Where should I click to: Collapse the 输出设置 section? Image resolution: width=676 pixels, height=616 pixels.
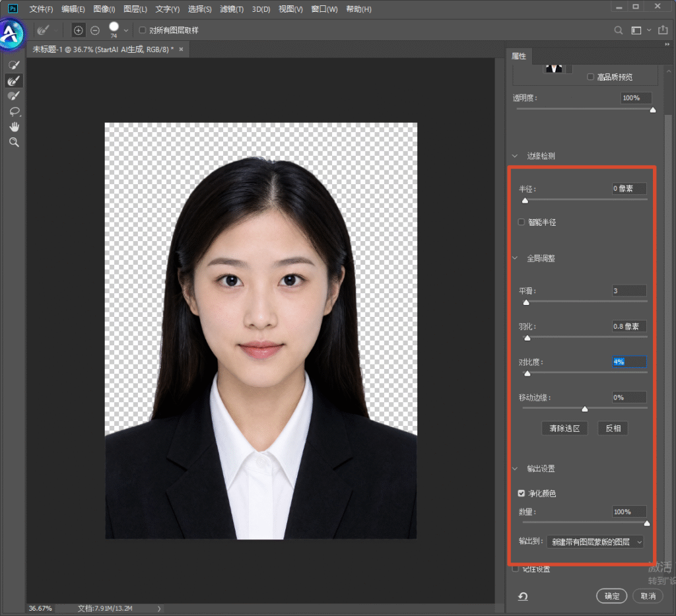point(515,469)
